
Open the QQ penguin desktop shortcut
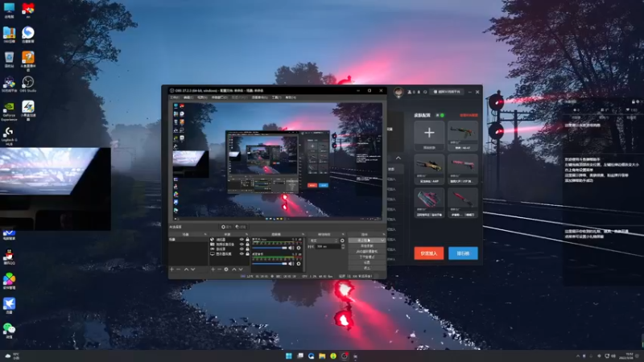point(9,256)
